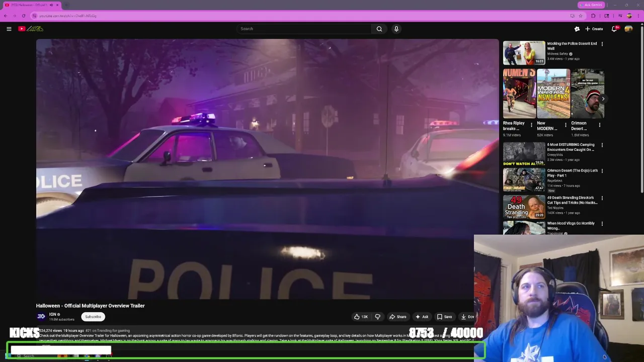
Task: Open options for Mocking the Police video
Action: pyautogui.click(x=602, y=44)
